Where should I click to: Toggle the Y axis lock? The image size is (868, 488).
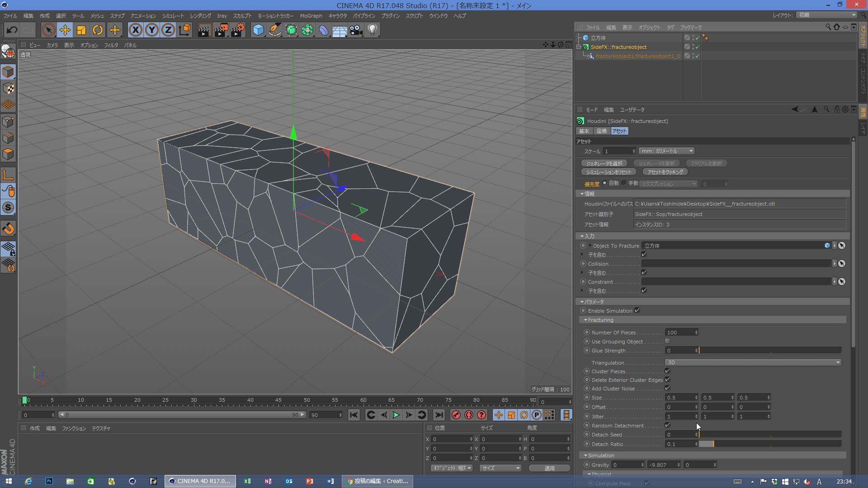point(152,30)
